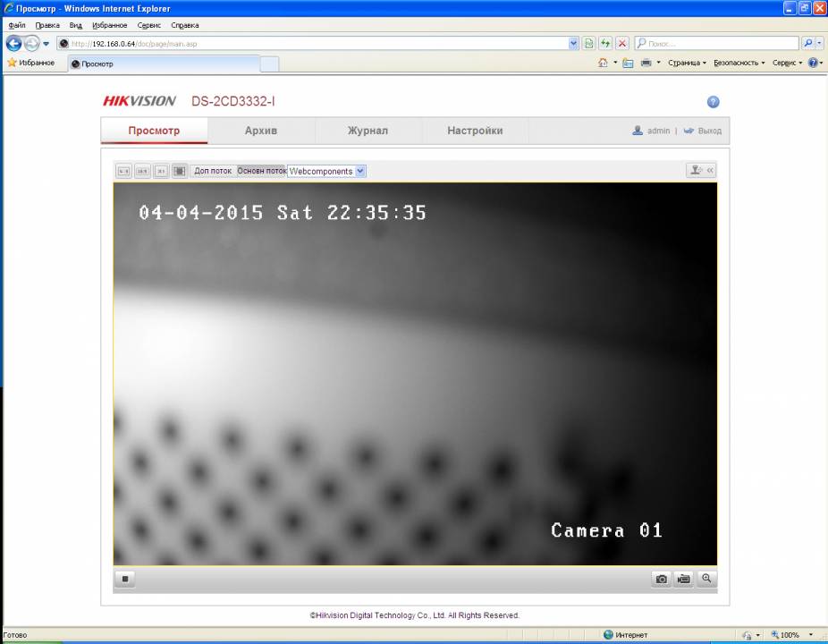Open the Вид menu
The width and height of the screenshot is (828, 644).
pyautogui.click(x=75, y=25)
